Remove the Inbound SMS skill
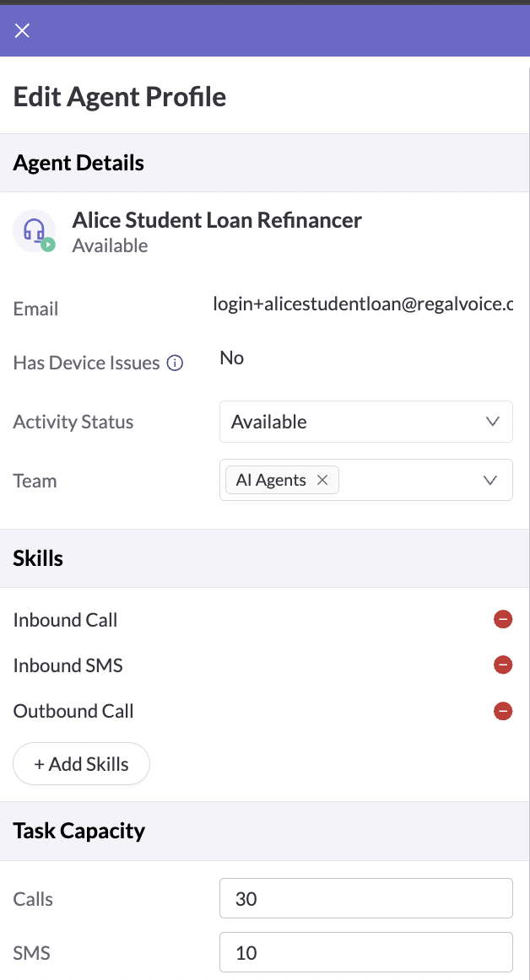Image resolution: width=530 pixels, height=980 pixels. (x=503, y=665)
